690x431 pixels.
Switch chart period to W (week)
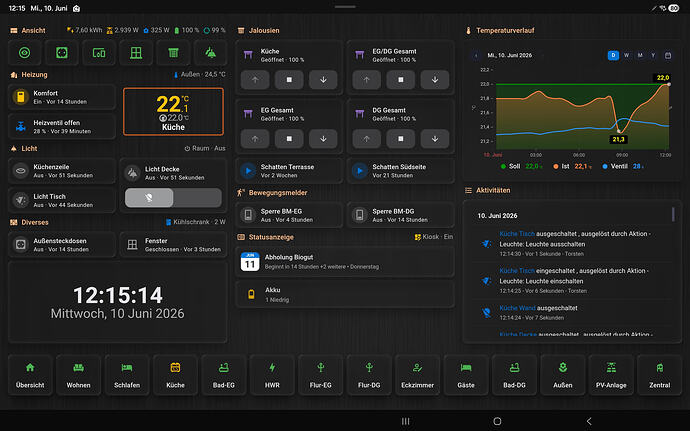click(x=626, y=55)
